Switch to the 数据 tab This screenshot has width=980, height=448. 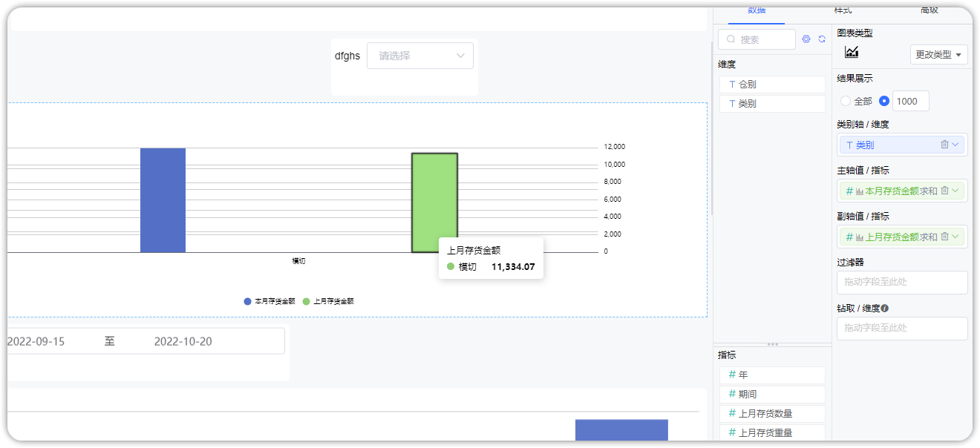point(757,10)
